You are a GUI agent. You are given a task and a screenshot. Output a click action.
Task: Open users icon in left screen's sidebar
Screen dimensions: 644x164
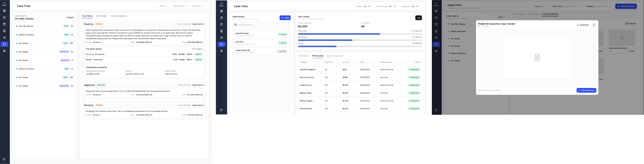pyautogui.click(x=4, y=37)
